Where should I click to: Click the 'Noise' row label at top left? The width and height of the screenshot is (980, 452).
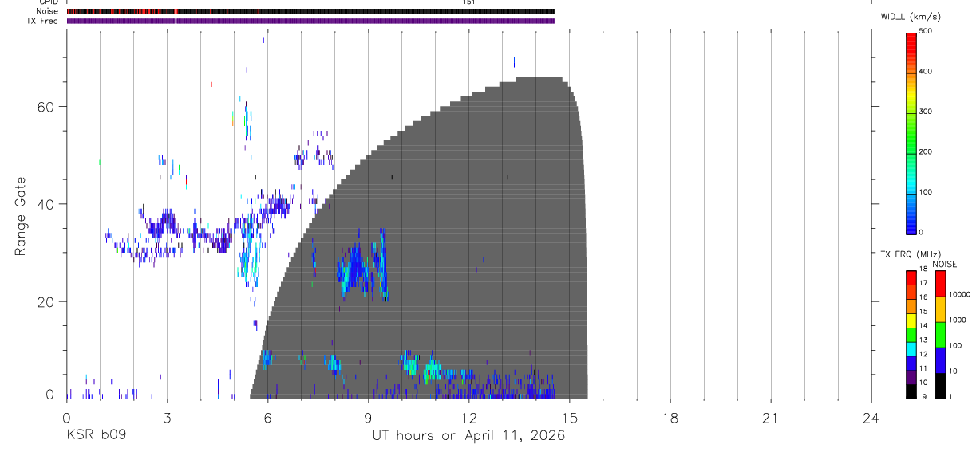(49, 11)
